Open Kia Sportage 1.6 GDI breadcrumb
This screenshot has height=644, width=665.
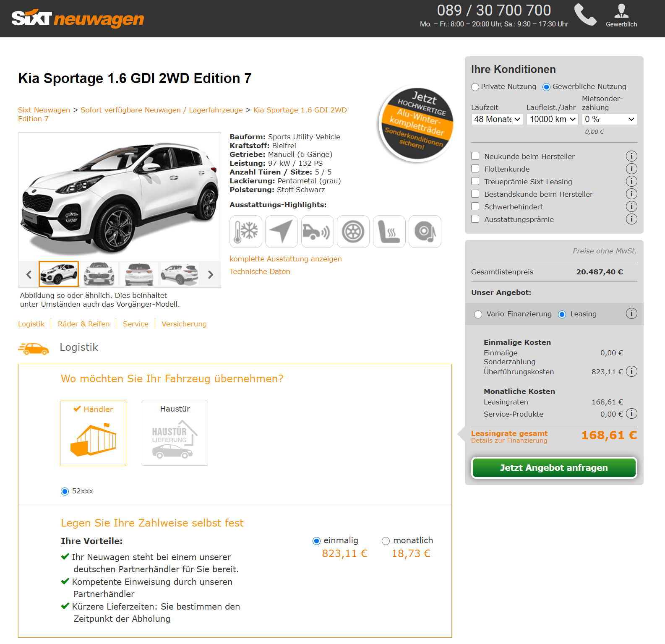[300, 110]
